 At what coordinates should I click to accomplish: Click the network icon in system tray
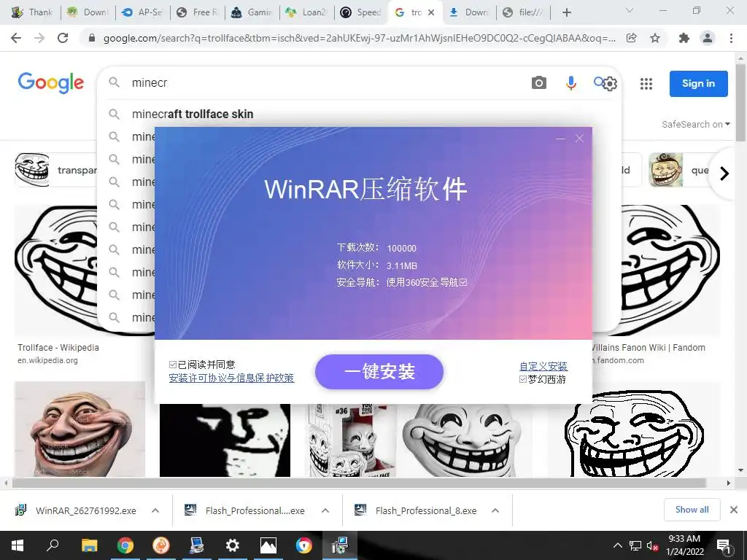coord(635,546)
